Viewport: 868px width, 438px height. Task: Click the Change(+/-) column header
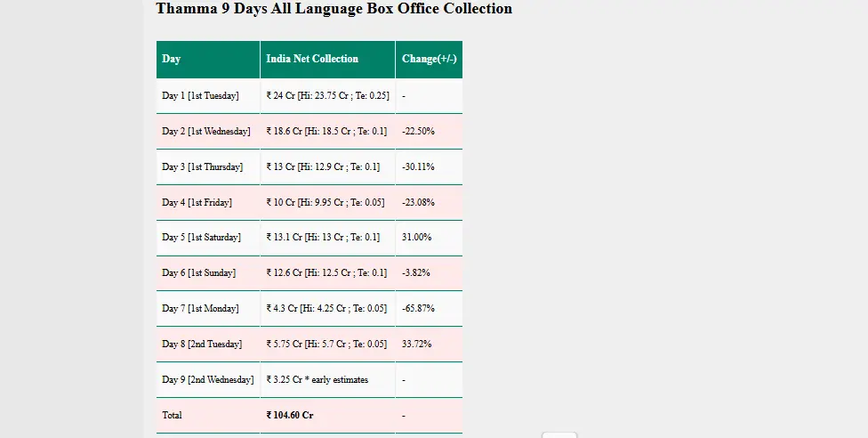(x=429, y=59)
